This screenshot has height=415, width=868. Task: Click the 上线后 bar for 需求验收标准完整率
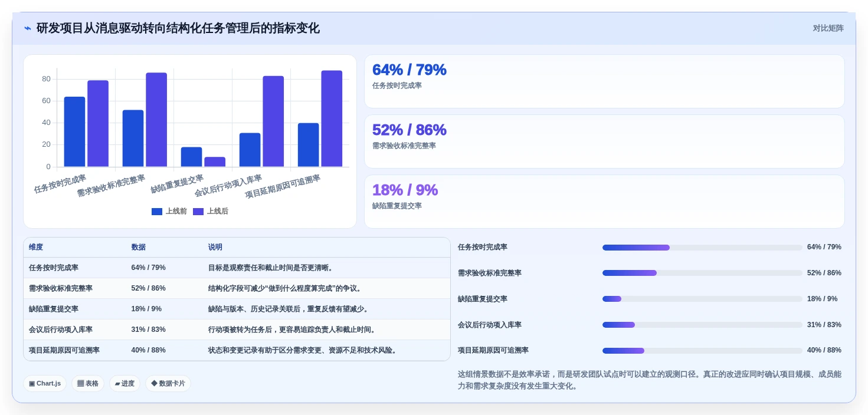tap(156, 120)
